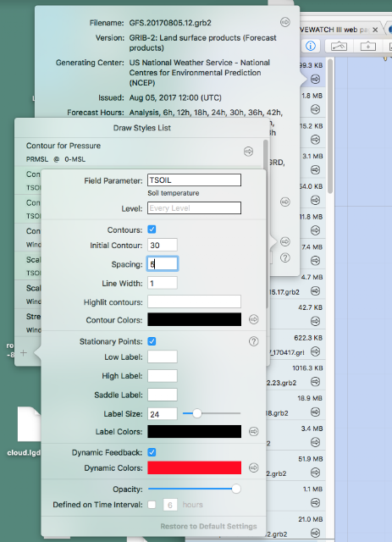The width and height of the screenshot is (392, 542).
Task: Click the Field Parameter TSOIL field
Action: (x=194, y=180)
